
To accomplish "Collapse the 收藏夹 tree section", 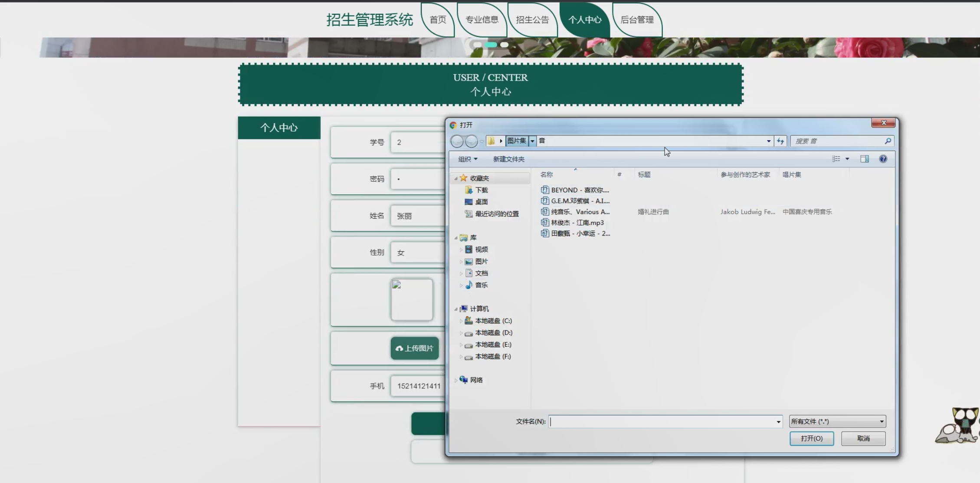I will 456,178.
